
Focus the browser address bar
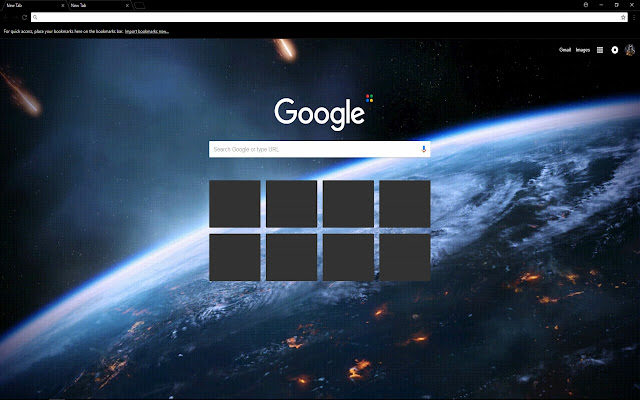329,17
